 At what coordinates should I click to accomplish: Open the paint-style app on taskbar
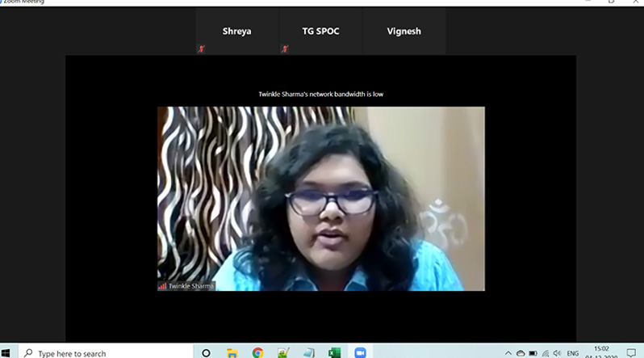pyautogui.click(x=283, y=352)
